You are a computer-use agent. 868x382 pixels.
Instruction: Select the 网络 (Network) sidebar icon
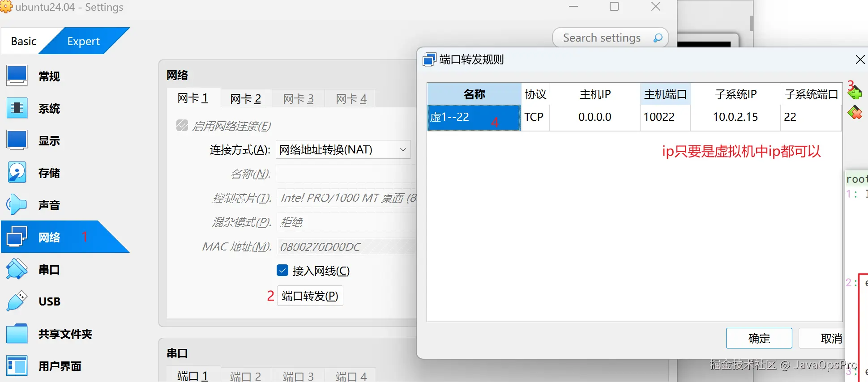click(x=17, y=237)
